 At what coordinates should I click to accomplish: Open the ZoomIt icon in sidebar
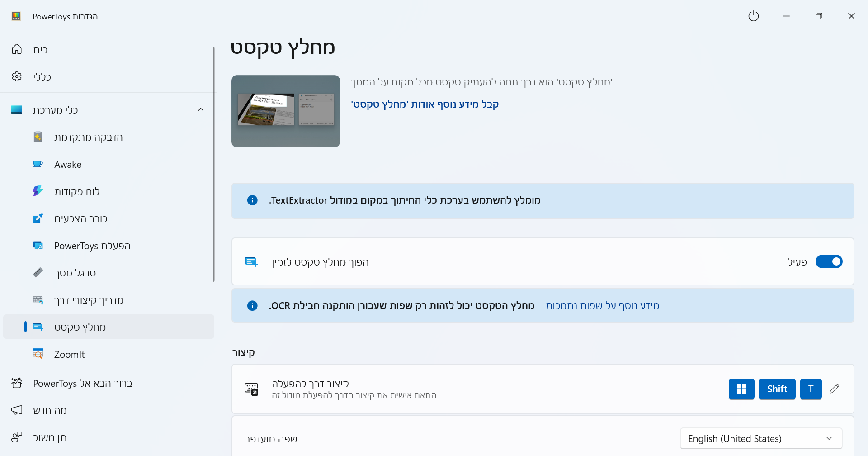pos(38,354)
